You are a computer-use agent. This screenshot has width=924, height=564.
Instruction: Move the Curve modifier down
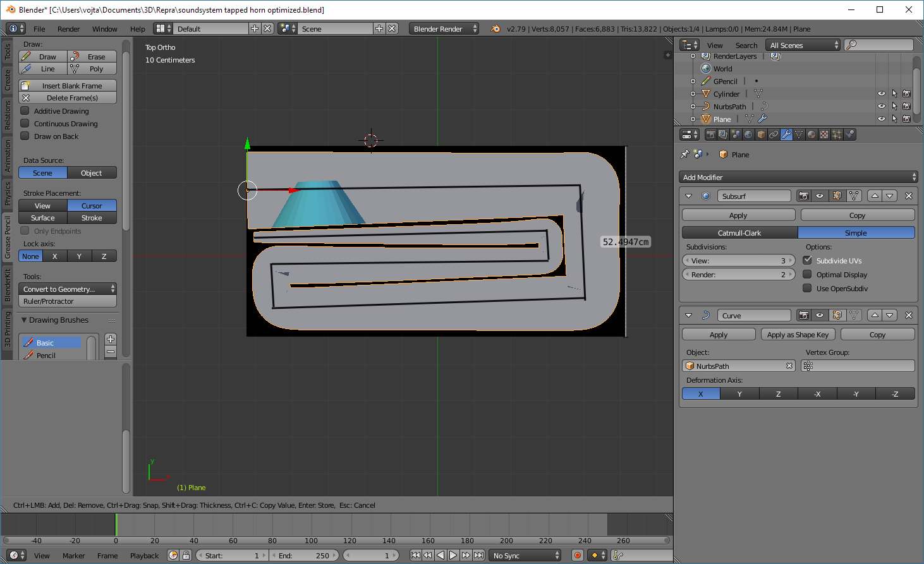pos(890,315)
